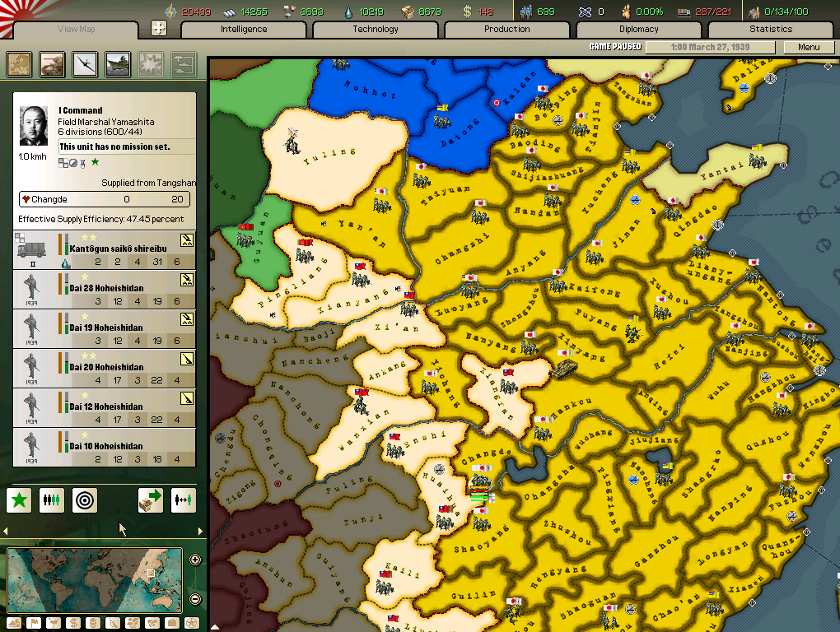Click the oil drop resource icon

pos(348,12)
